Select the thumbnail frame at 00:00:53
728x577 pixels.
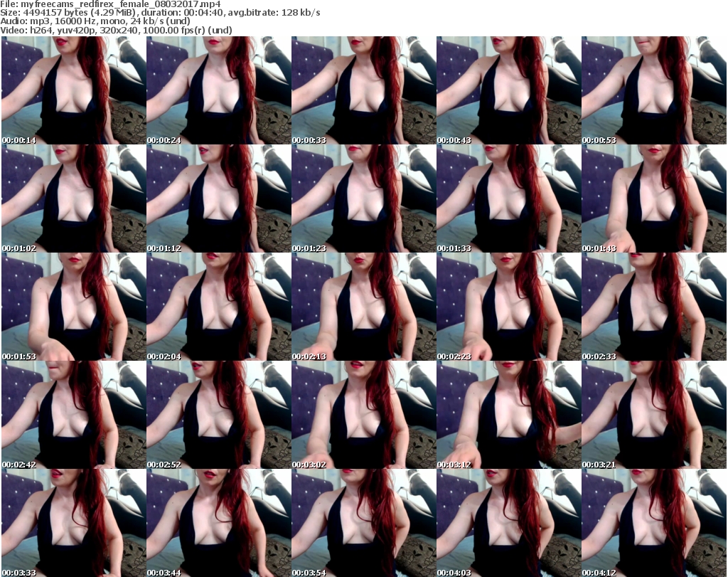(x=654, y=90)
